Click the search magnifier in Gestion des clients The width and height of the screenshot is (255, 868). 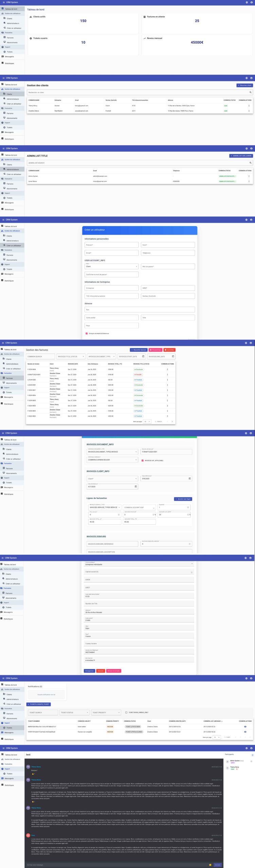pos(251,92)
